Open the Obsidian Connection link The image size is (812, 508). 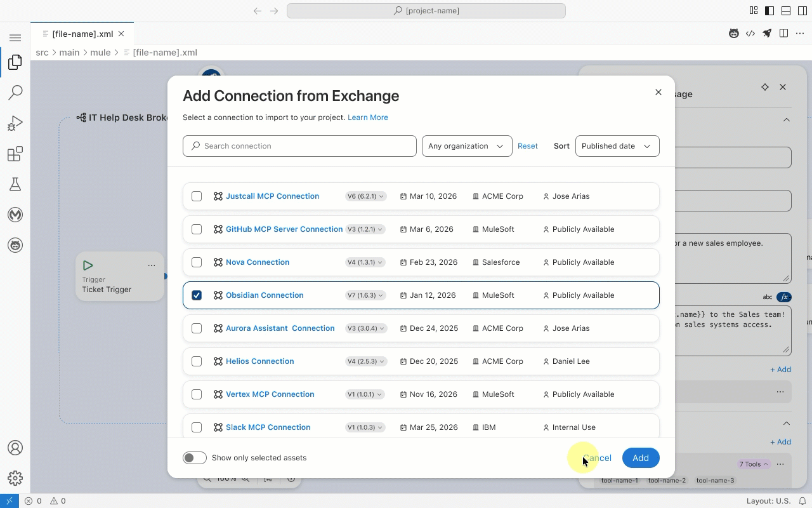click(265, 295)
